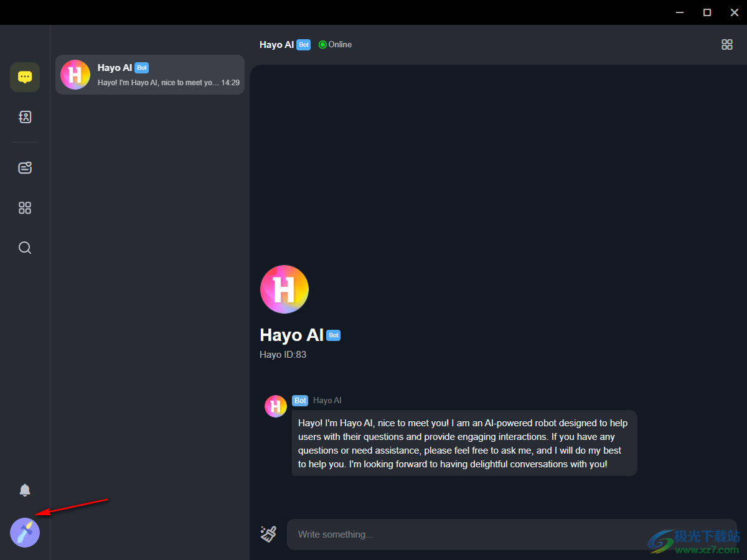
Task: Click the 14:29 timestamp in chat list
Action: click(x=230, y=82)
